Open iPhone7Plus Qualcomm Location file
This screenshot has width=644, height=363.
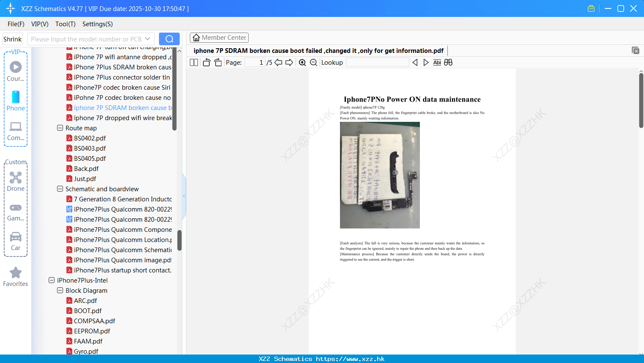tap(119, 239)
